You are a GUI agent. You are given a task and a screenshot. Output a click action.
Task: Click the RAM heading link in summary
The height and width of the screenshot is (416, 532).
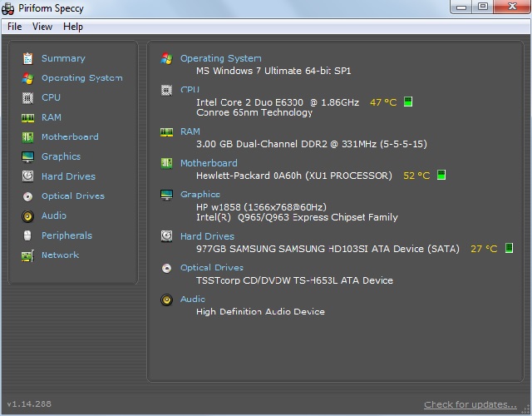tap(190, 131)
